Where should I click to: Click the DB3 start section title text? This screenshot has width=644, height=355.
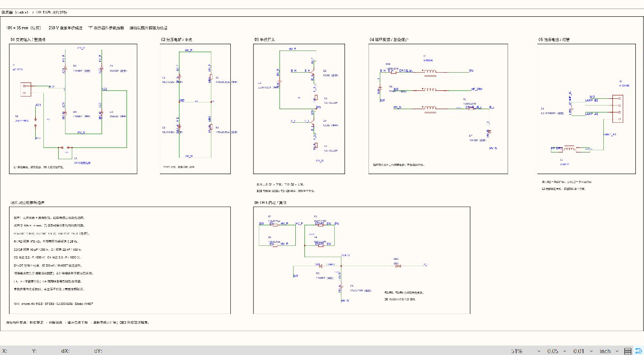(271, 203)
